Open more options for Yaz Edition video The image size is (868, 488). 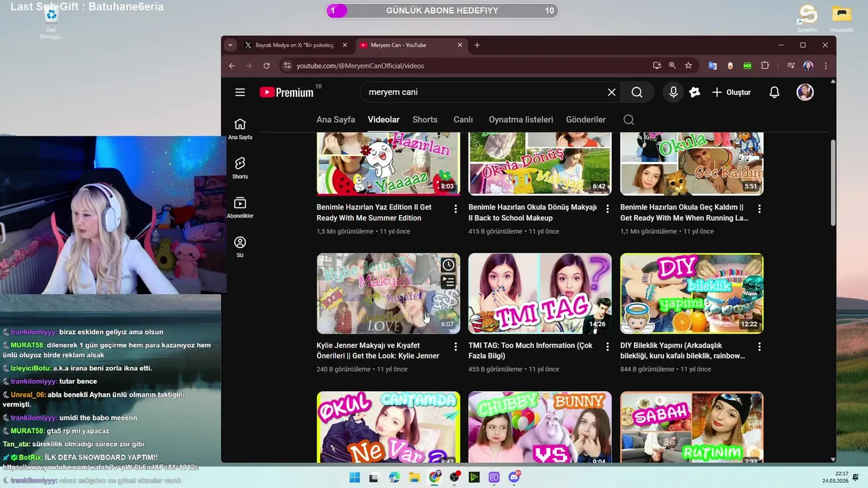point(456,209)
